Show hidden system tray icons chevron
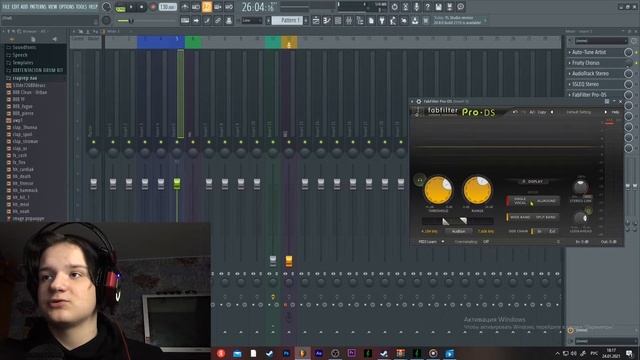The height and width of the screenshot is (360, 640). [x=557, y=353]
